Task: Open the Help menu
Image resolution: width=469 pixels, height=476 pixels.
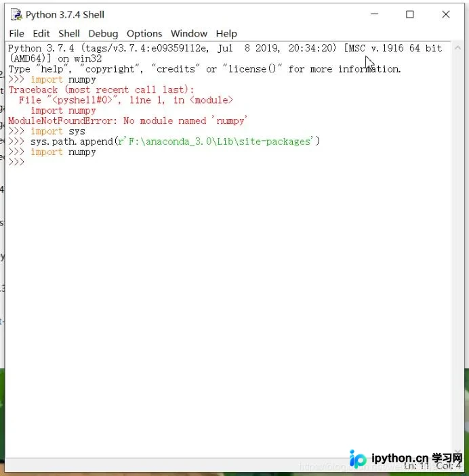Action: 226,33
